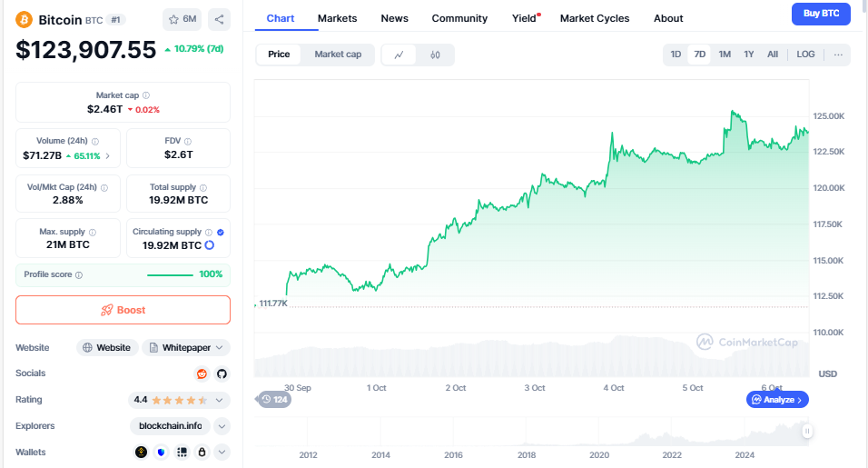Click the 2018 point on the timeline range slider

click(x=527, y=455)
